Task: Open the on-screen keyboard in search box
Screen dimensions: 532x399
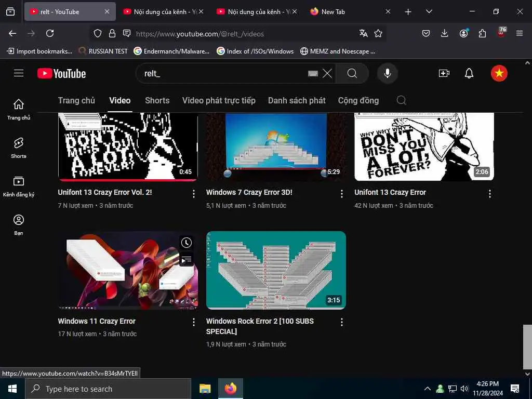Action: pyautogui.click(x=313, y=73)
